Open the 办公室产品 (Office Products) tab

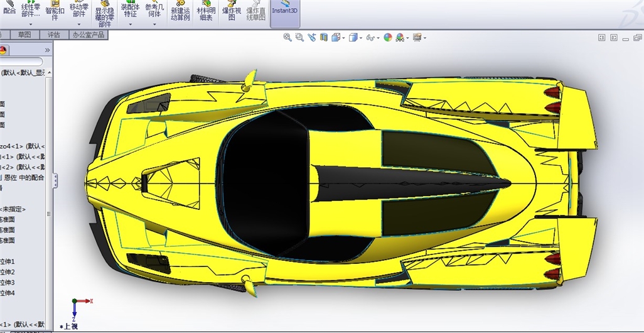click(89, 35)
